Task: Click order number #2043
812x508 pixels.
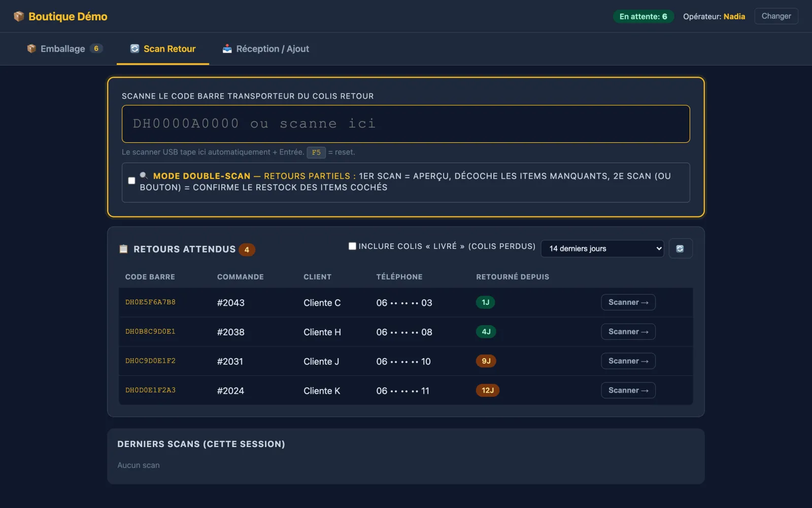Action: [x=231, y=303]
